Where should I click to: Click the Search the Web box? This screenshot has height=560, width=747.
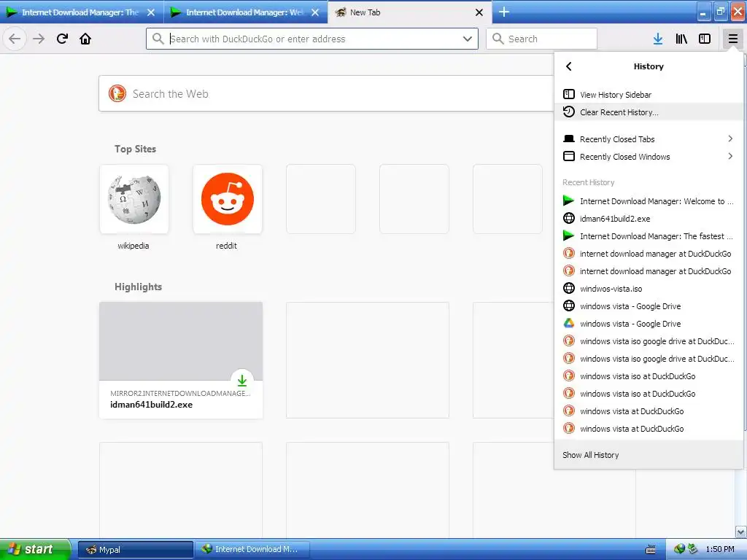(x=326, y=93)
